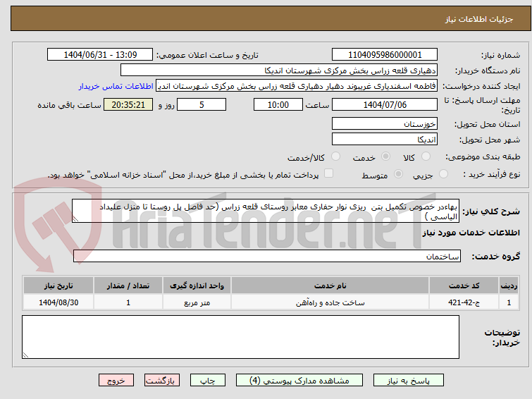Image resolution: width=532 pixels, height=399 pixels.
Task: Select the خدمت radio button
Action: (x=385, y=156)
